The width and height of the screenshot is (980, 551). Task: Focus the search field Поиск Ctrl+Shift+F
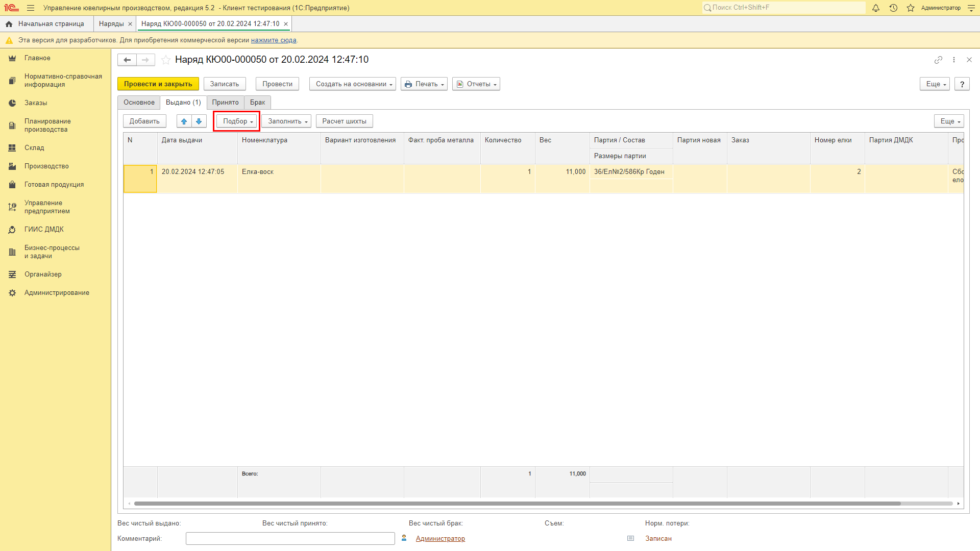783,8
